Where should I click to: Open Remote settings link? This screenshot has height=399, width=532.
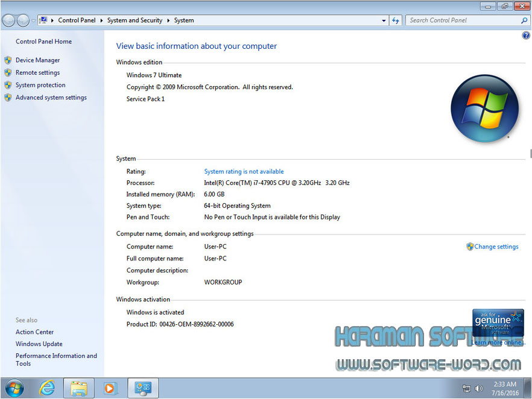coord(37,72)
